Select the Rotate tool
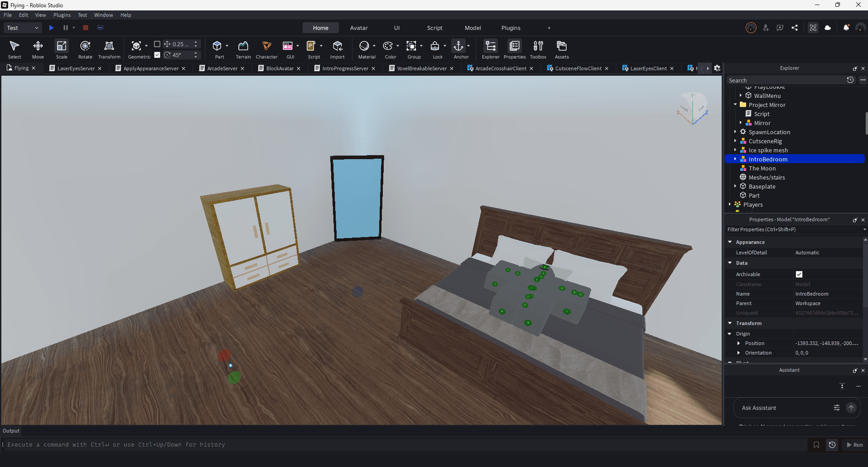868x467 pixels. [x=85, y=49]
